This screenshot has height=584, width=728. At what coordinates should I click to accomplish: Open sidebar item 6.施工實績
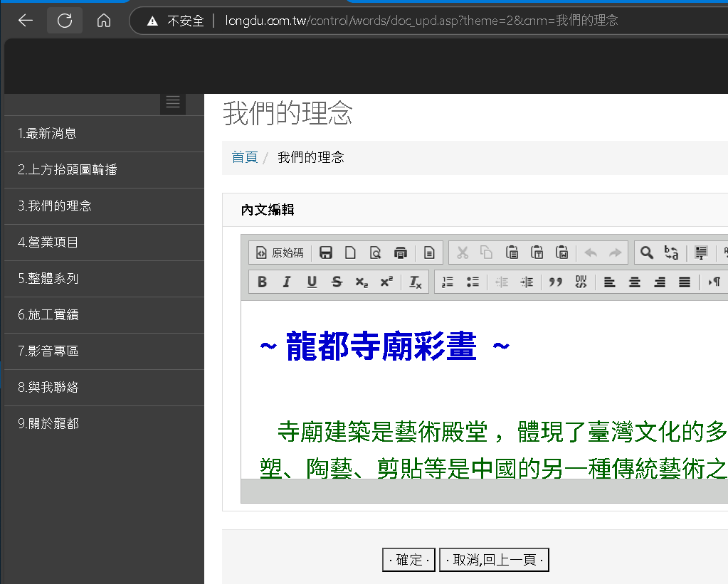tap(104, 314)
